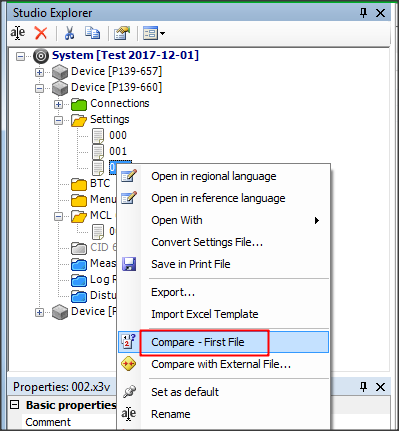Viewport: 399px width, 431px height.
Task: Choose Open in reference language
Action: 223,198
